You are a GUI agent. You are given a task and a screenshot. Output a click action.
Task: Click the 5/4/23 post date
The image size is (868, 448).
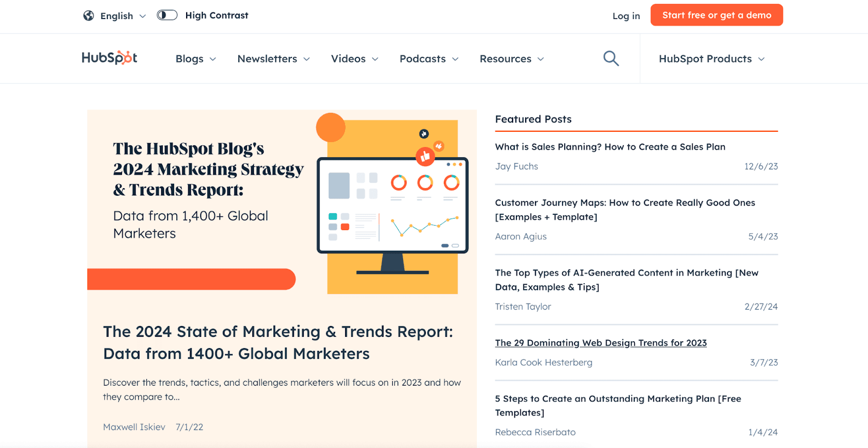coord(763,236)
